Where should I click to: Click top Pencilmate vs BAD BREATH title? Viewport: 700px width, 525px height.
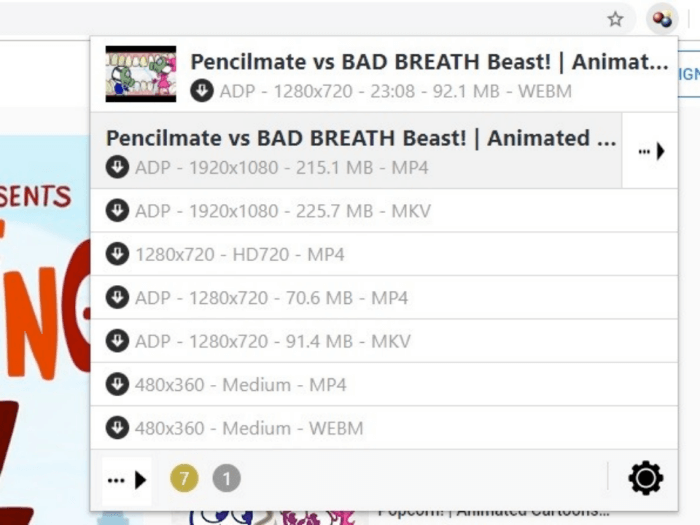point(429,62)
